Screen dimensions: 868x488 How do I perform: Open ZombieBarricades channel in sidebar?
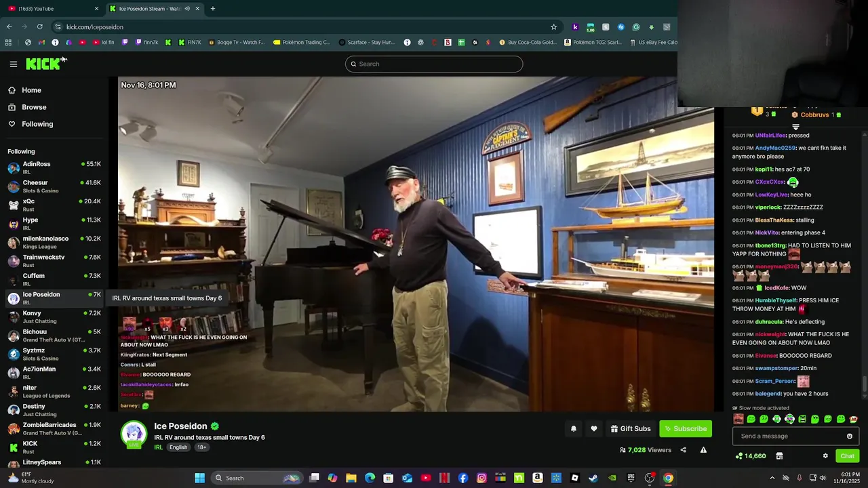[54, 428]
